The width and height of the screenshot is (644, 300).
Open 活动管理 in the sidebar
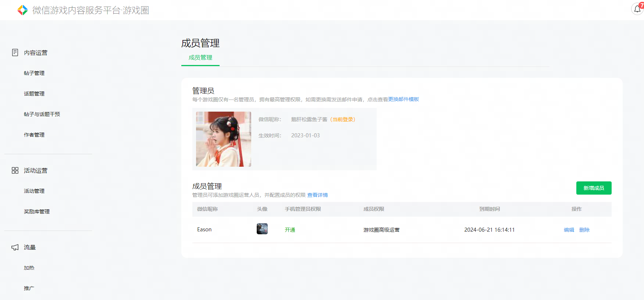coord(34,191)
